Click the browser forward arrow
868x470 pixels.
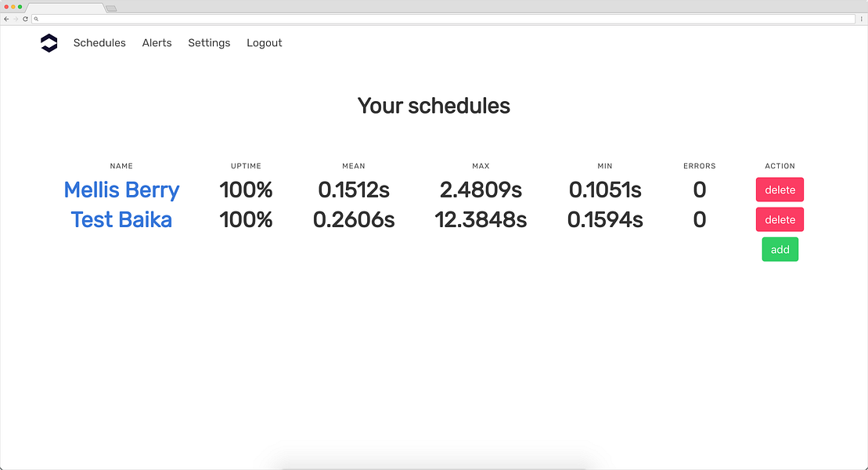16,18
